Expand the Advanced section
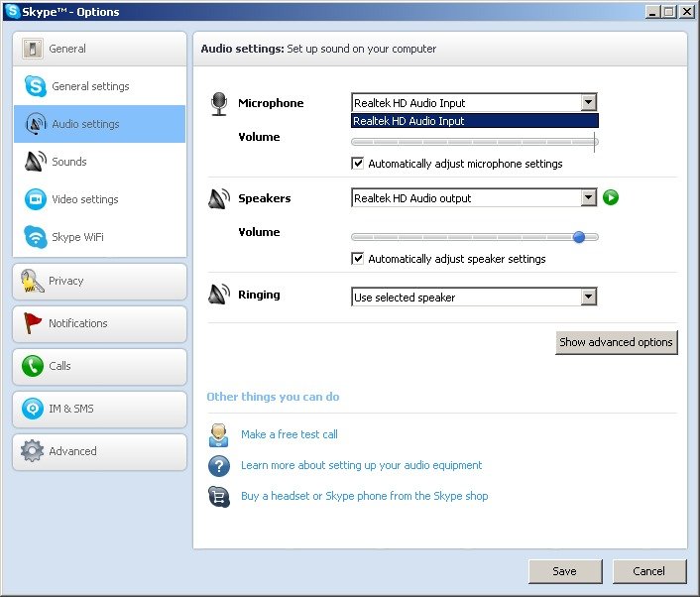700x597 pixels. pyautogui.click(x=100, y=452)
